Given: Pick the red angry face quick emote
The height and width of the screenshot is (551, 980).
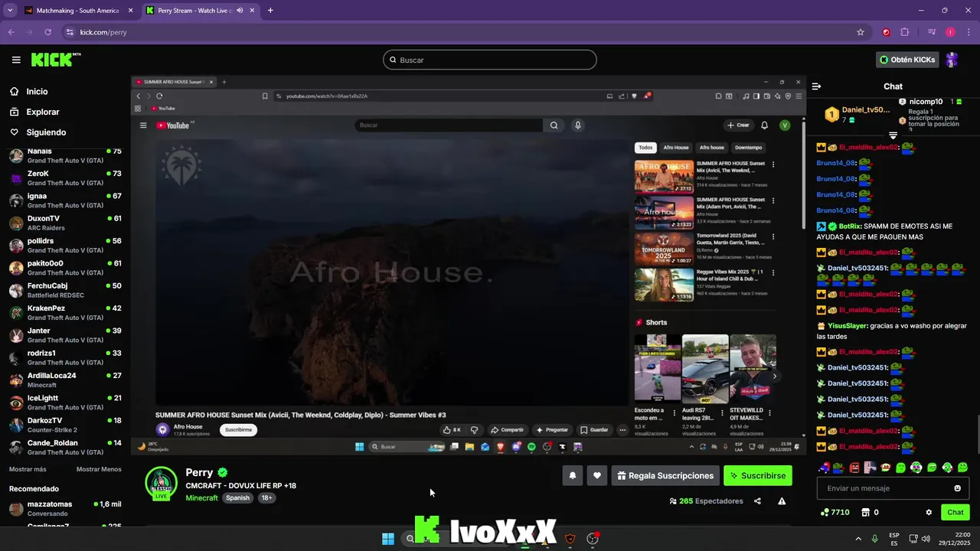Looking at the screenshot, I should [854, 468].
